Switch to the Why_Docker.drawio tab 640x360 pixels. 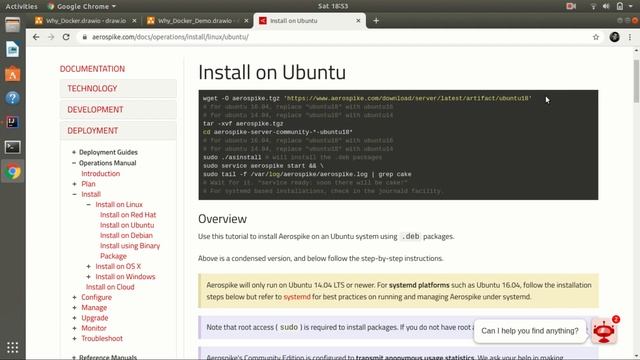coord(86,20)
